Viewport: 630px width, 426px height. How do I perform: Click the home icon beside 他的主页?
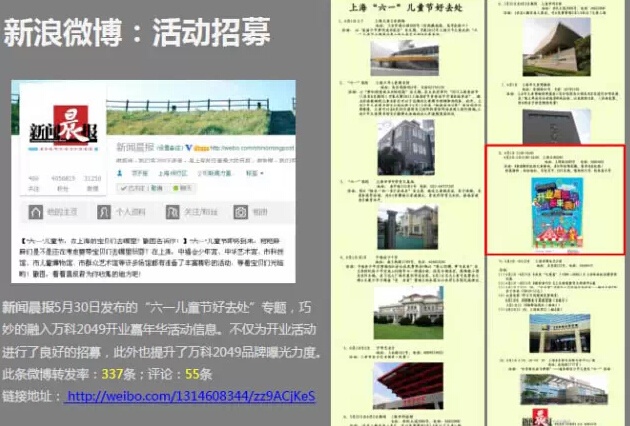[36, 212]
